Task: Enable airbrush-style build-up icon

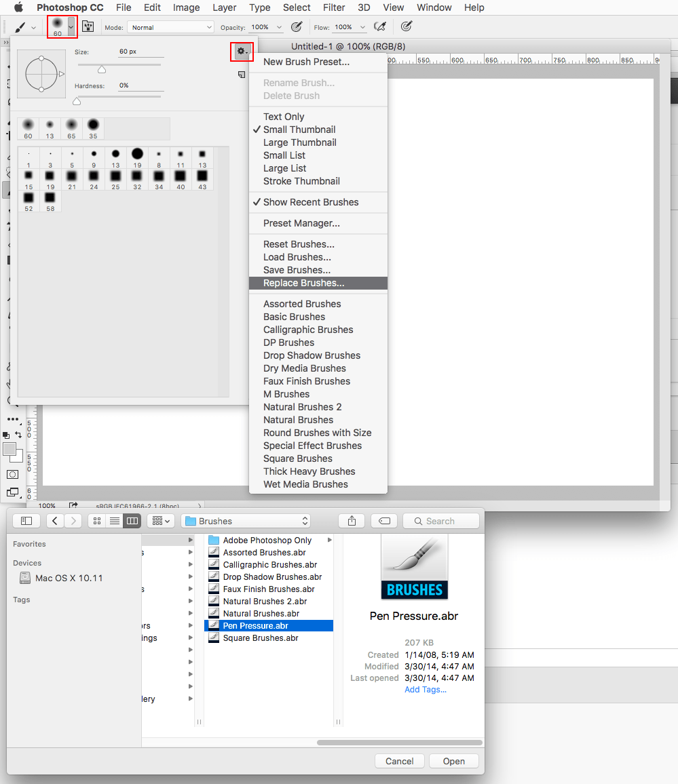Action: click(x=380, y=27)
